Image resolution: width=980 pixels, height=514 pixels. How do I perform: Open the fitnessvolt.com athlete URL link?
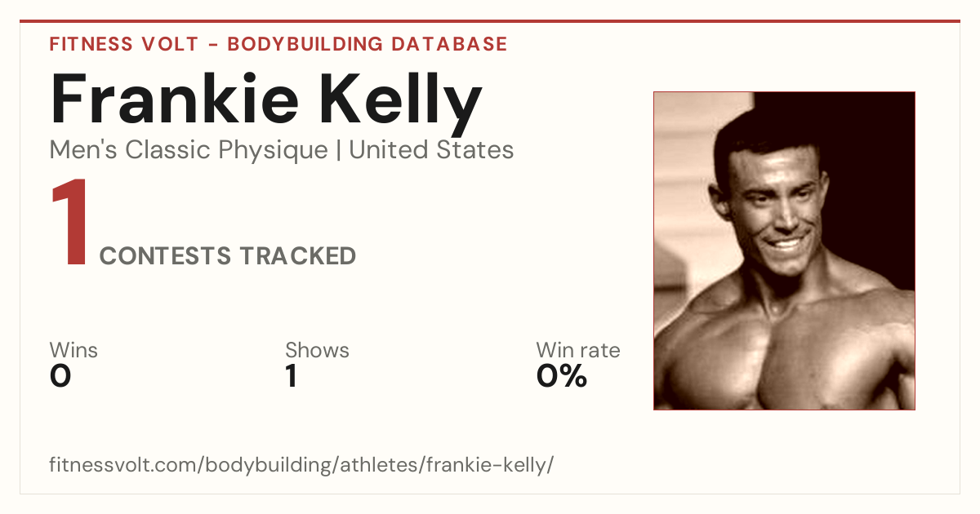[x=301, y=466]
